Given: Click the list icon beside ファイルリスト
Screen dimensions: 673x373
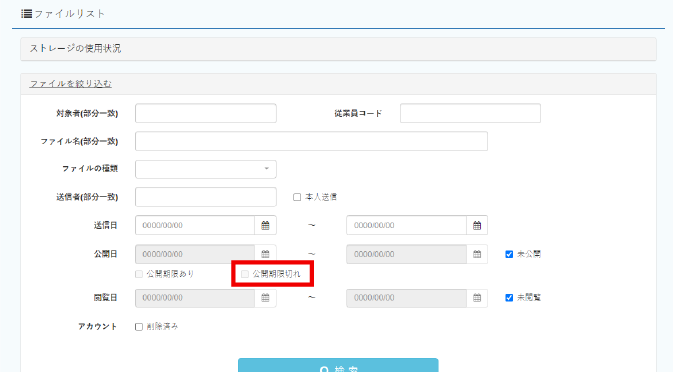Looking at the screenshot, I should (x=27, y=14).
